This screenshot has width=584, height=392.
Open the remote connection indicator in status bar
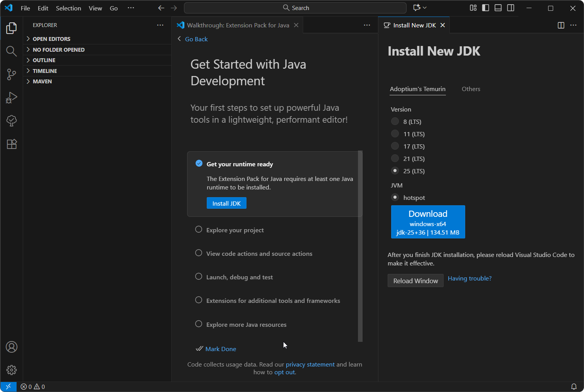click(x=8, y=386)
